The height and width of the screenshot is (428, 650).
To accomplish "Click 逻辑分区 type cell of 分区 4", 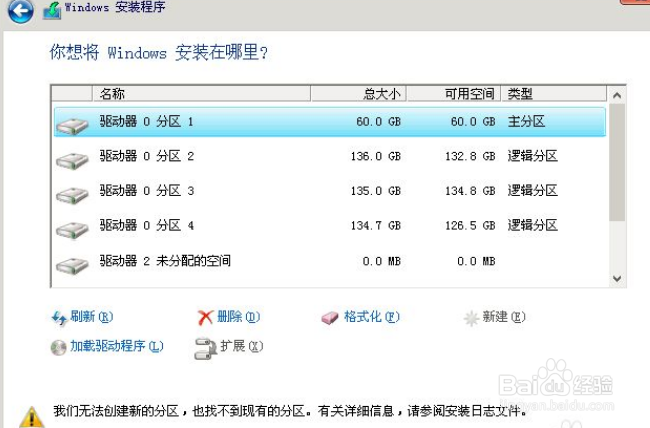I will (x=533, y=226).
